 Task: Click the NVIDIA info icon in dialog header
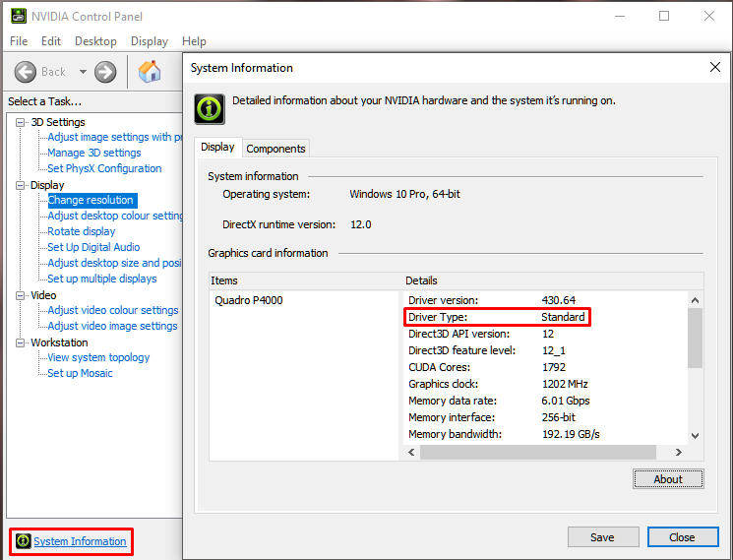(x=209, y=108)
